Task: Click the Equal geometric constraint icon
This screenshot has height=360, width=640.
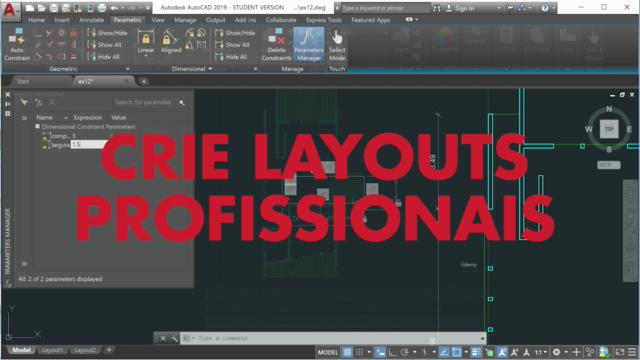Action: (74, 56)
